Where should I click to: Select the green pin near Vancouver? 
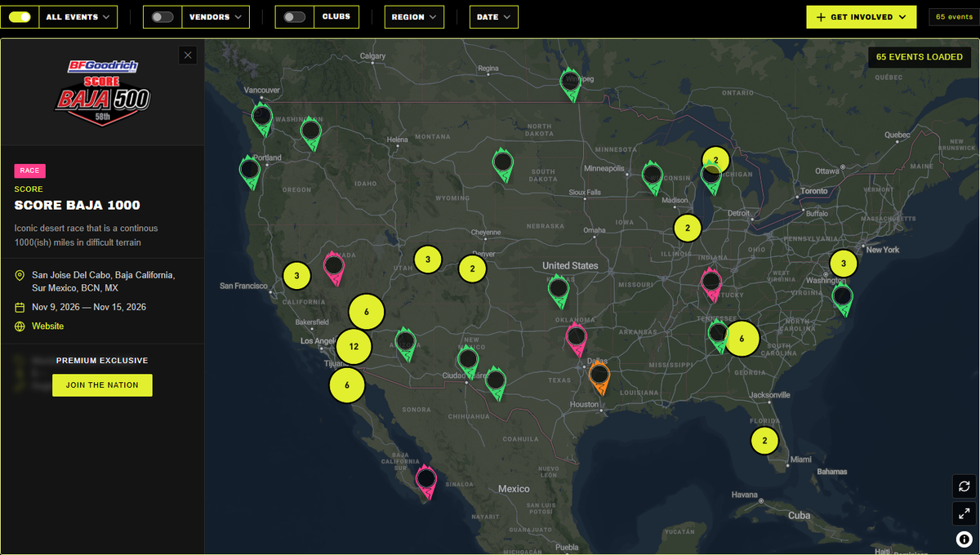click(x=261, y=118)
